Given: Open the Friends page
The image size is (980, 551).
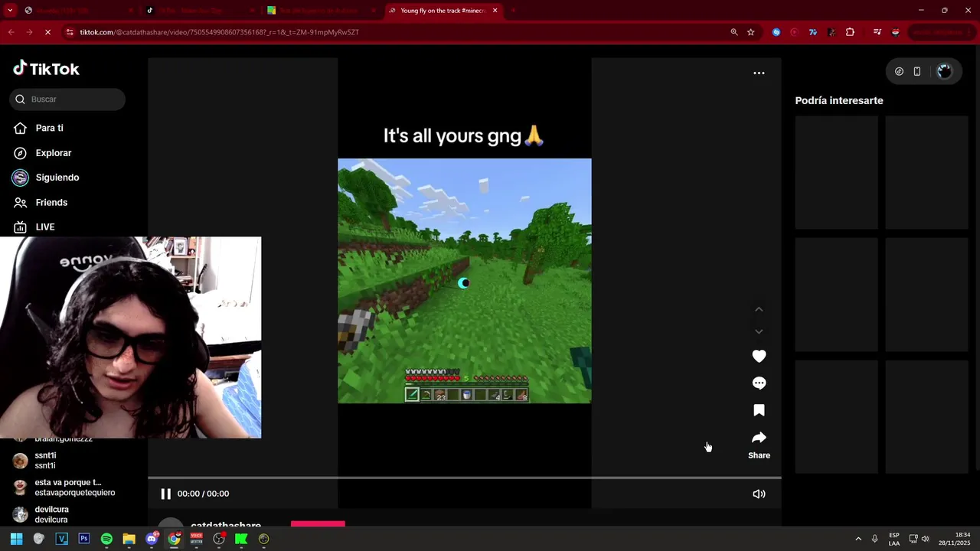Looking at the screenshot, I should [51, 202].
